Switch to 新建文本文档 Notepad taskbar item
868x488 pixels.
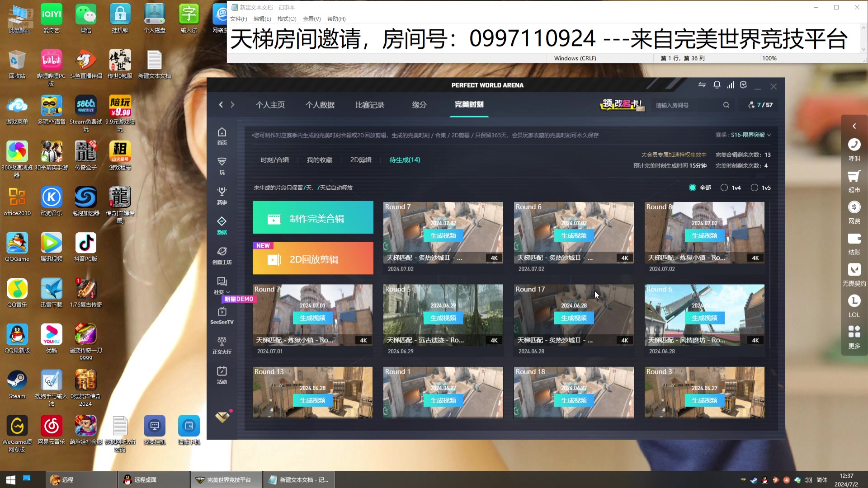click(x=299, y=480)
